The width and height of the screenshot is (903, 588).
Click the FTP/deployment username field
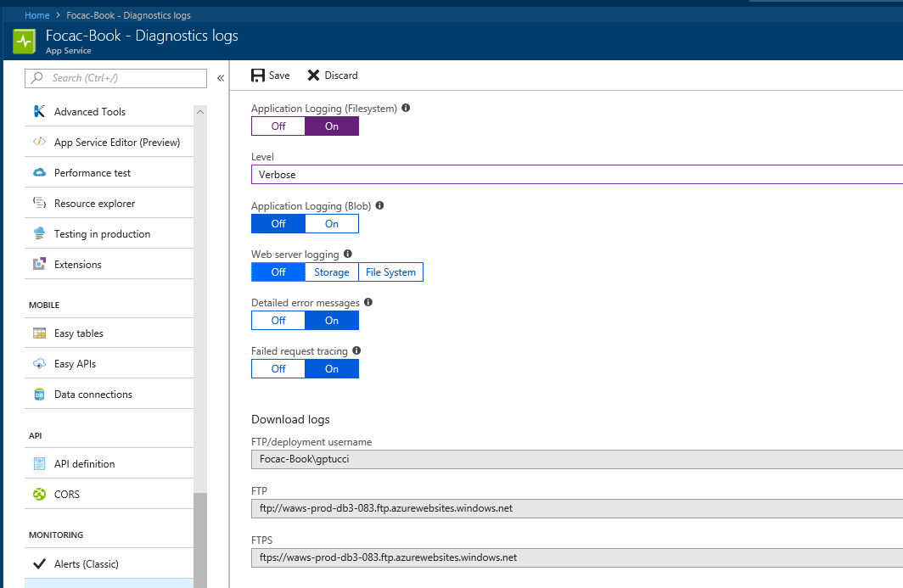click(x=577, y=459)
